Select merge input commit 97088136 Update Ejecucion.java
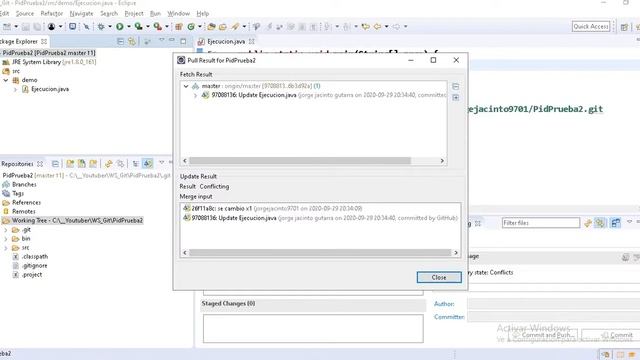 tap(320, 218)
